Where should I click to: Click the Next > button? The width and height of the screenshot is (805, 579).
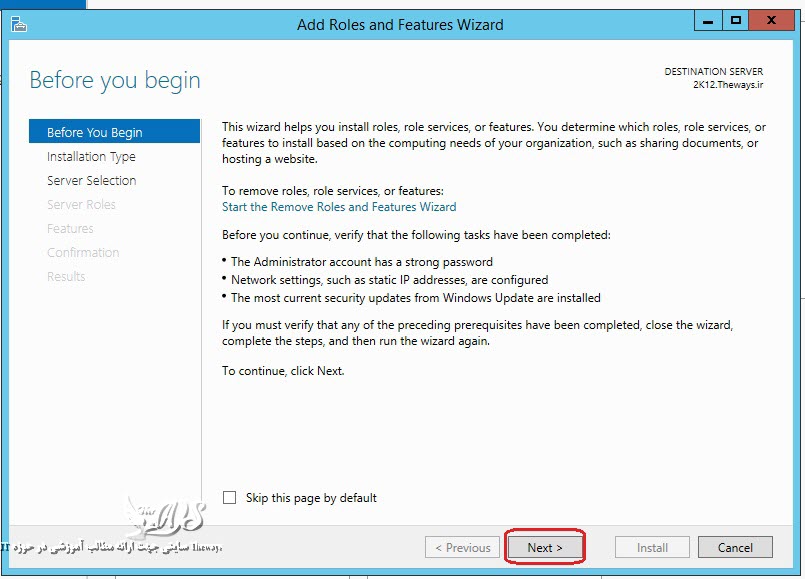click(545, 547)
